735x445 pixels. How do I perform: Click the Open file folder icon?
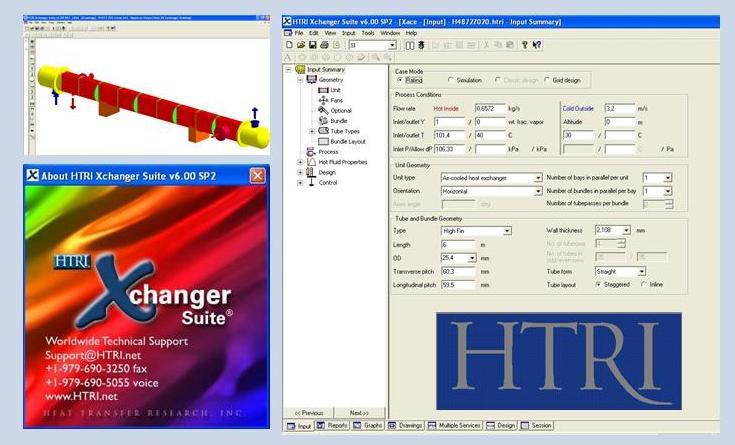[x=301, y=45]
